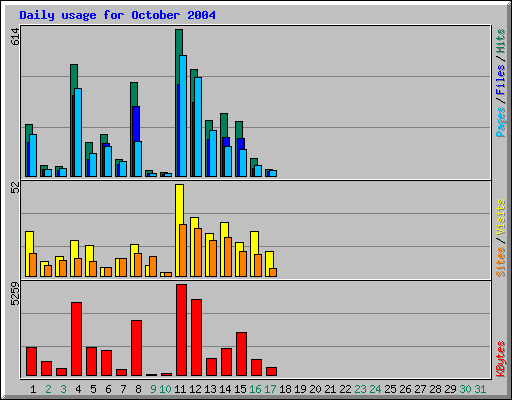
Task: Click the red "KBytes" legend label
Action: 500,359
